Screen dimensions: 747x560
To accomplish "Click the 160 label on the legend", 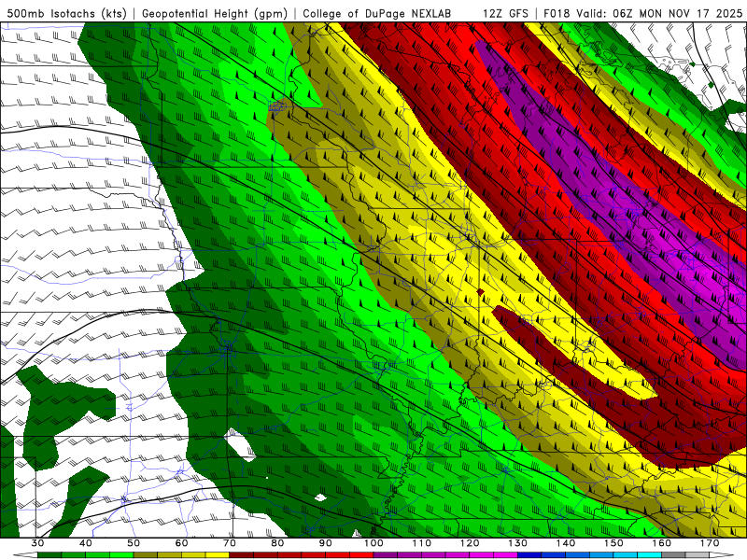I will pos(661,543).
